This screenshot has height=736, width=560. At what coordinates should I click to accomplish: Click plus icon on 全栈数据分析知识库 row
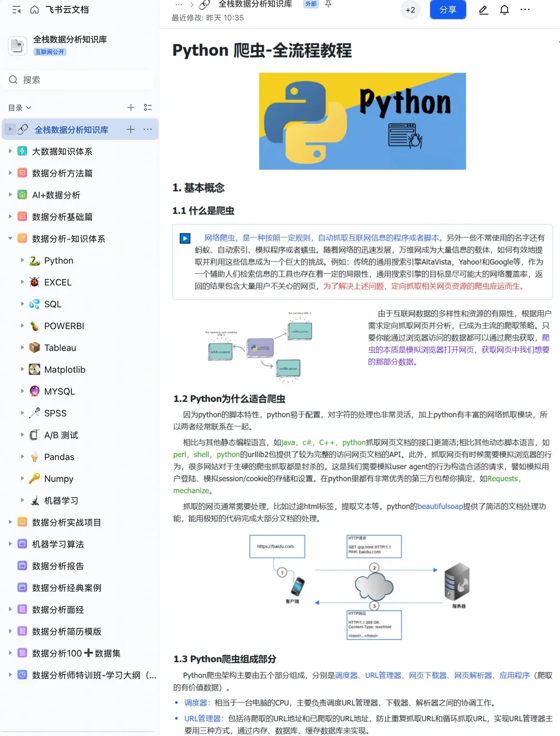(131, 129)
